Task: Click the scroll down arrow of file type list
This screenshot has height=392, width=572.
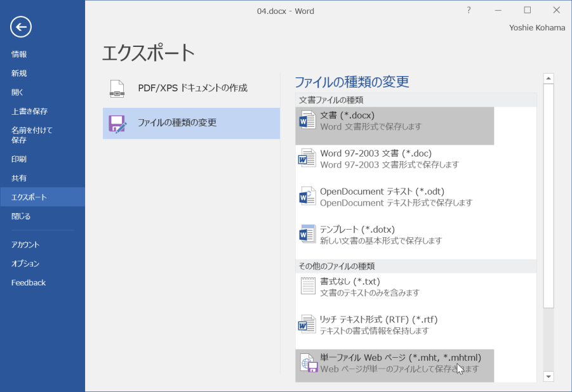Action: [x=549, y=377]
